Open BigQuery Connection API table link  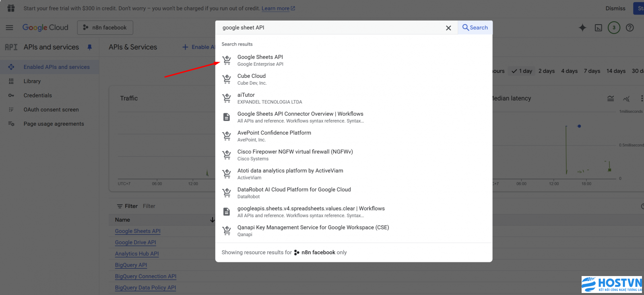click(x=146, y=276)
